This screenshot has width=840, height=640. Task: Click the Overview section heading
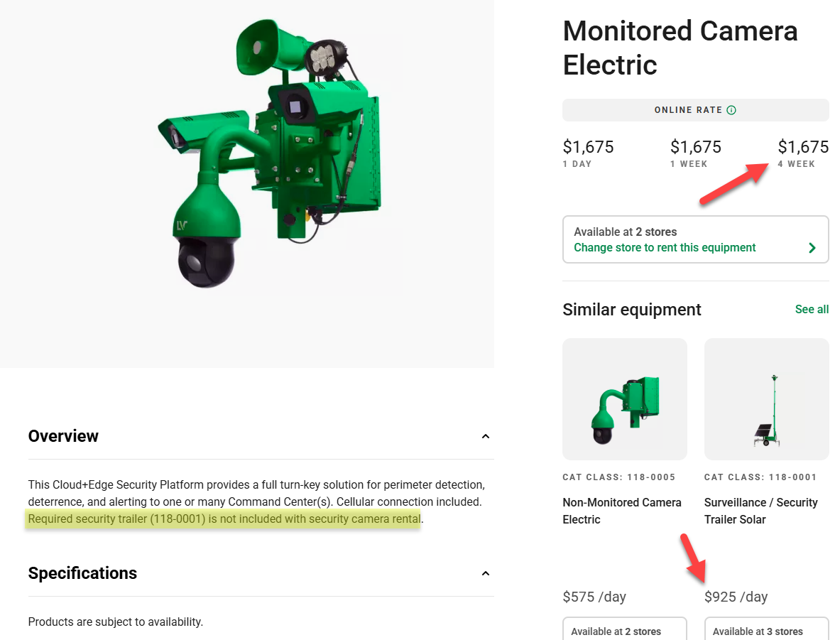(x=63, y=435)
